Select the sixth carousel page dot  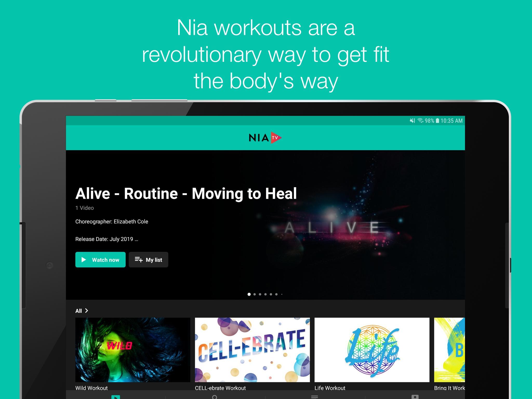(276, 294)
